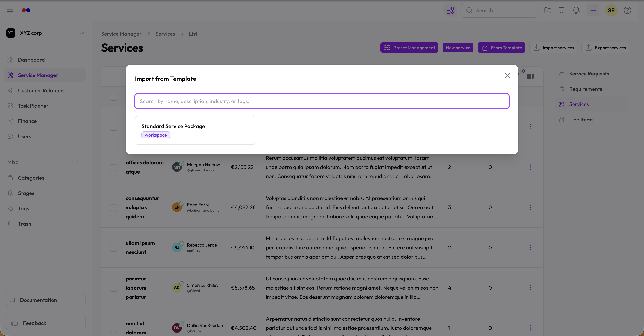Check the ullam ipsum nesciunt row checkbox
Image resolution: width=644 pixels, height=336 pixels.
(113, 248)
